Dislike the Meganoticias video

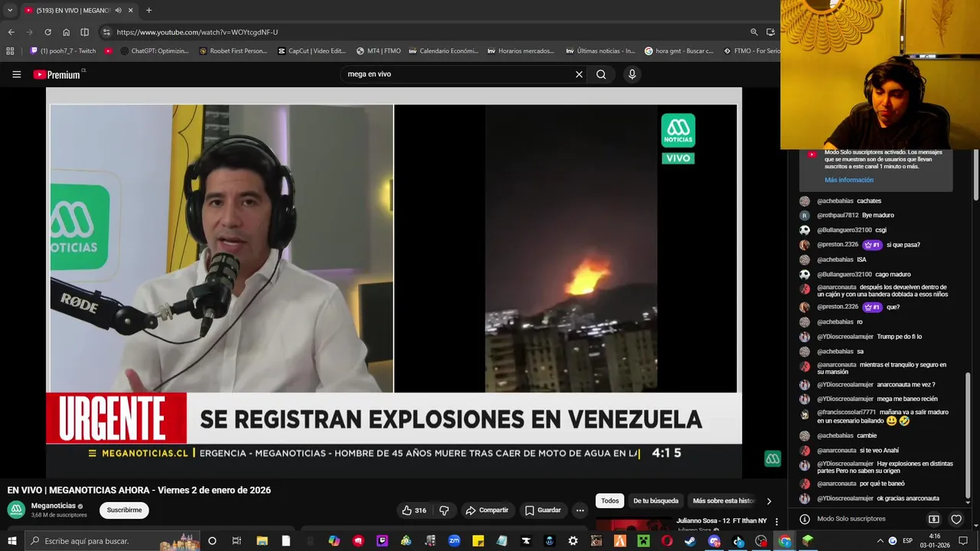pyautogui.click(x=443, y=510)
